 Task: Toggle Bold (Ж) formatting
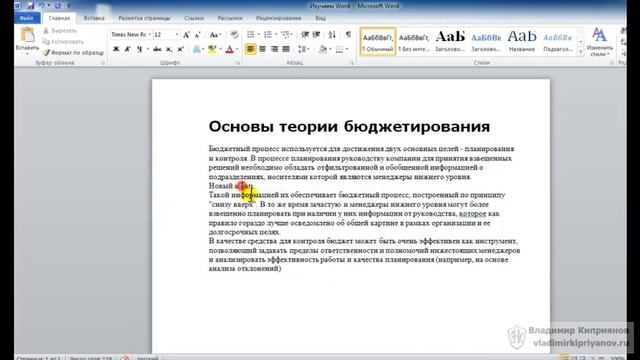coord(116,49)
